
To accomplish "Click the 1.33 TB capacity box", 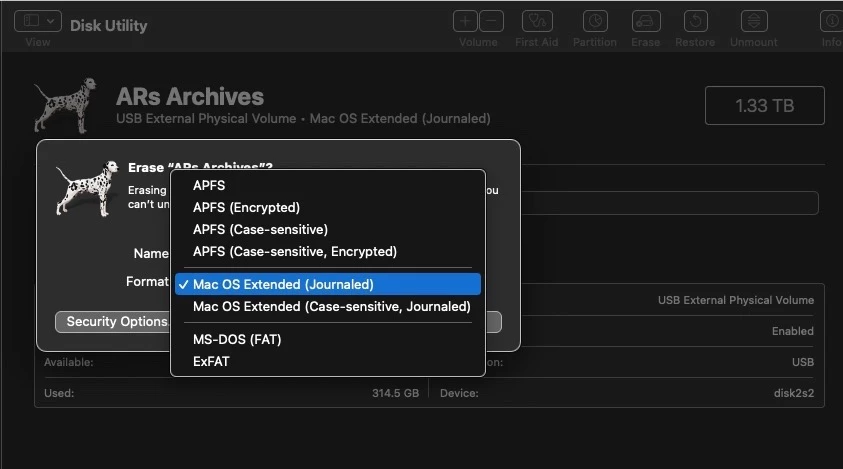I will 765,105.
